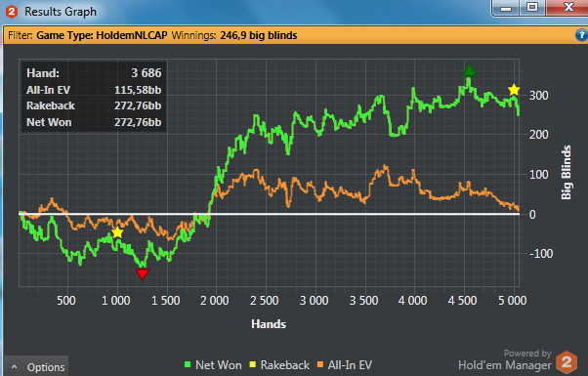This screenshot has width=588, height=376.
Task: Click the 'Powered by' text
Action: click(x=527, y=354)
